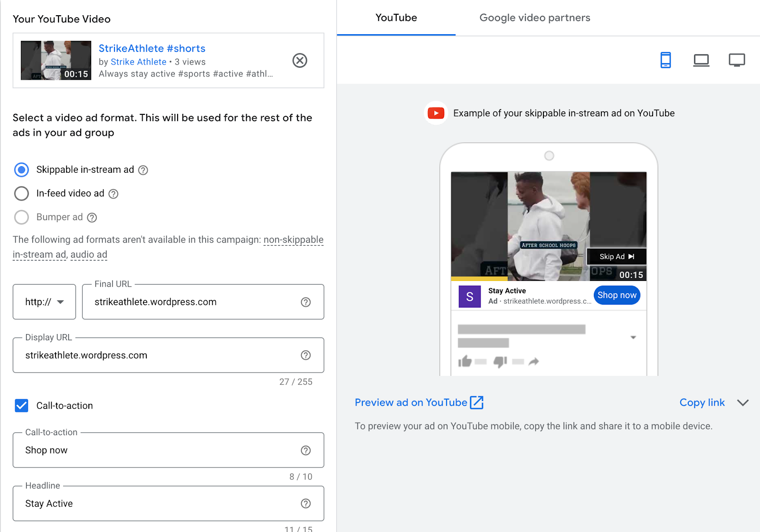Show help for Headline field

[306, 504]
